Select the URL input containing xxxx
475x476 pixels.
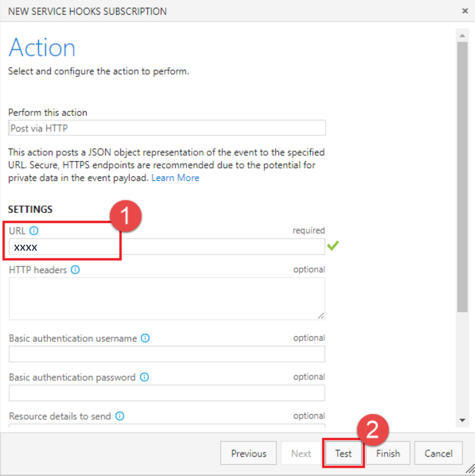pyautogui.click(x=167, y=246)
